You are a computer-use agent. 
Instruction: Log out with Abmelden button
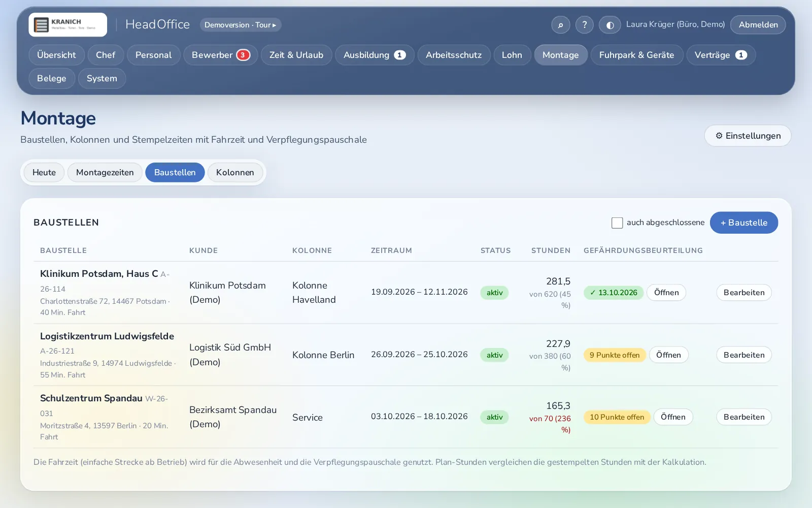[758, 24]
